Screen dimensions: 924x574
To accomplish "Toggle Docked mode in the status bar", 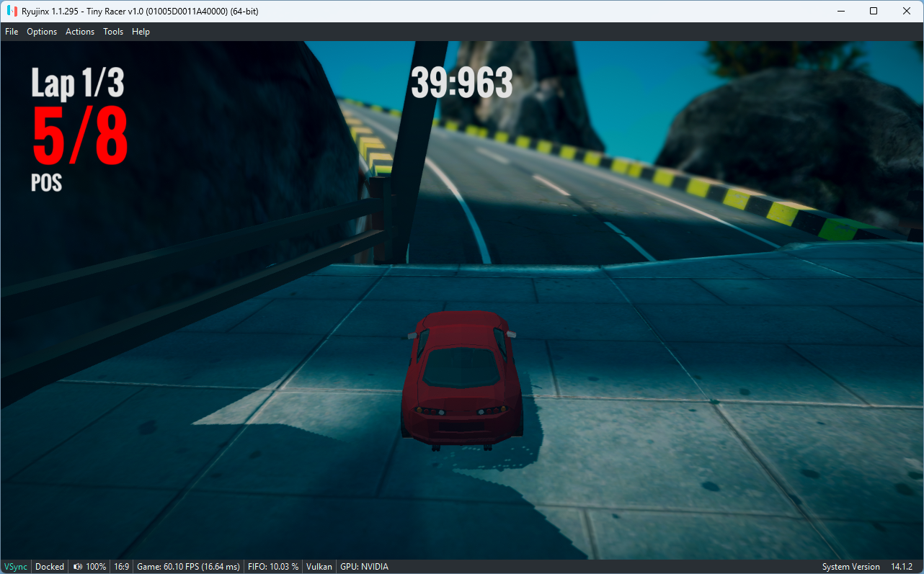I will (49, 566).
